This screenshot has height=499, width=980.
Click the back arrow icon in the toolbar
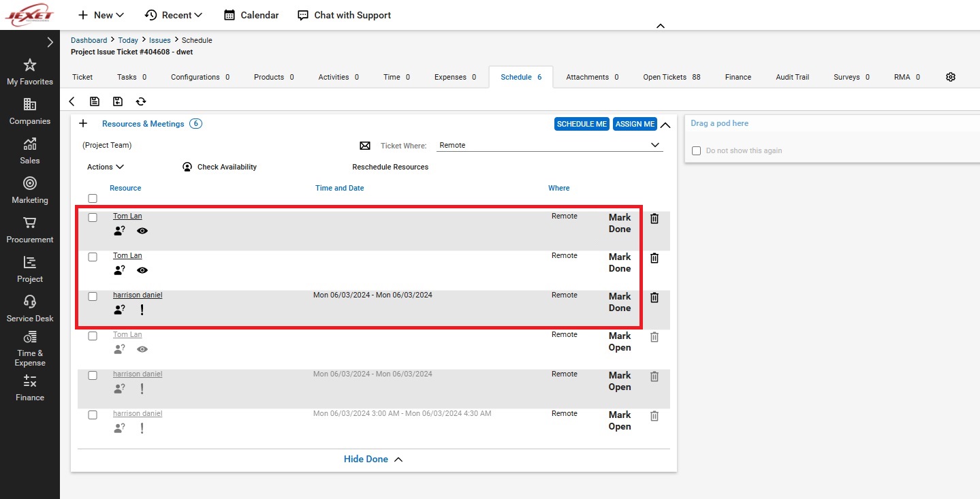(x=72, y=101)
